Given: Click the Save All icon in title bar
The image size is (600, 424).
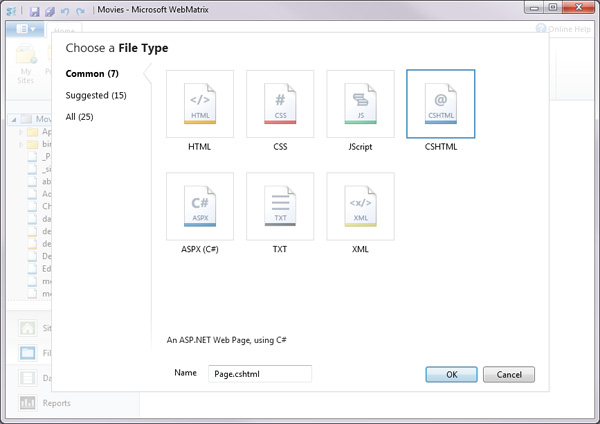Looking at the screenshot, I should (50, 11).
